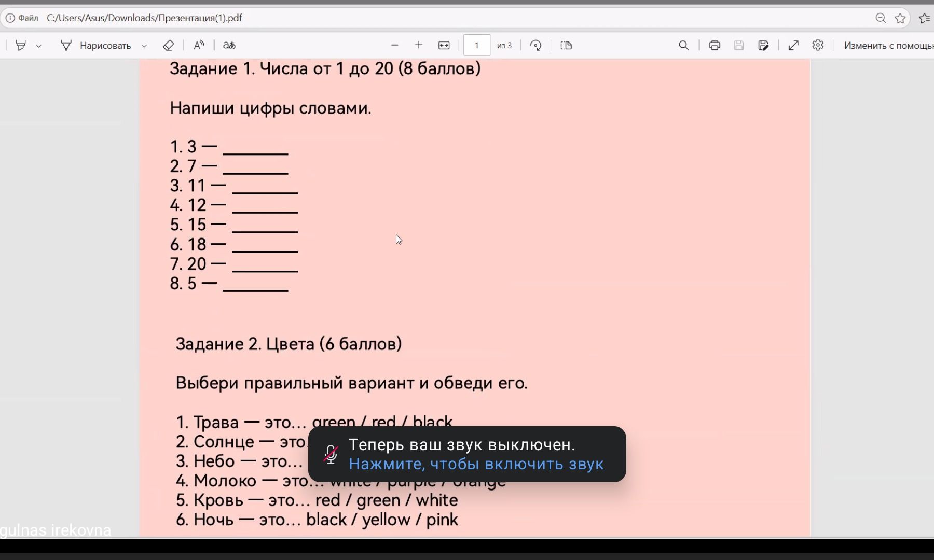Expand the highlighter options dropdown arrow

39,46
